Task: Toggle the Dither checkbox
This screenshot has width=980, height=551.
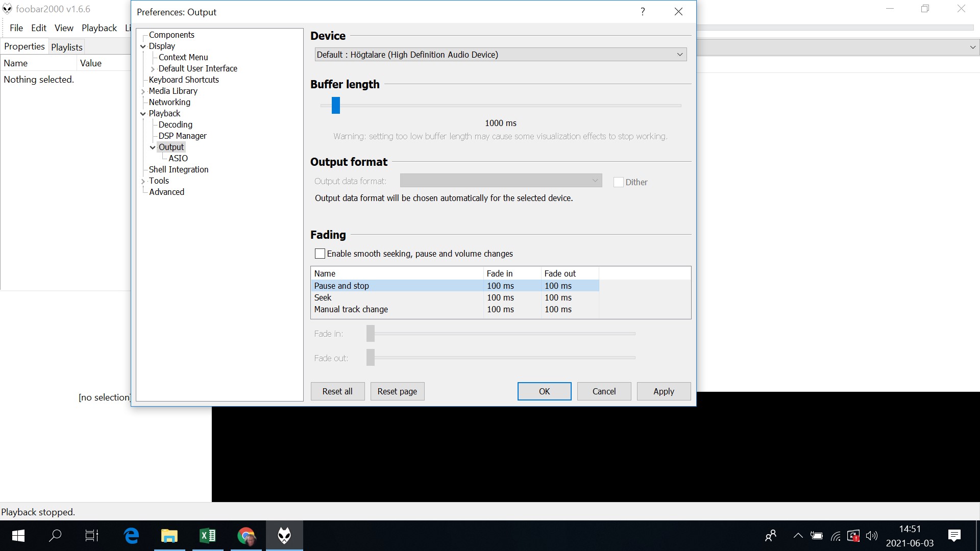Action: [x=618, y=182]
